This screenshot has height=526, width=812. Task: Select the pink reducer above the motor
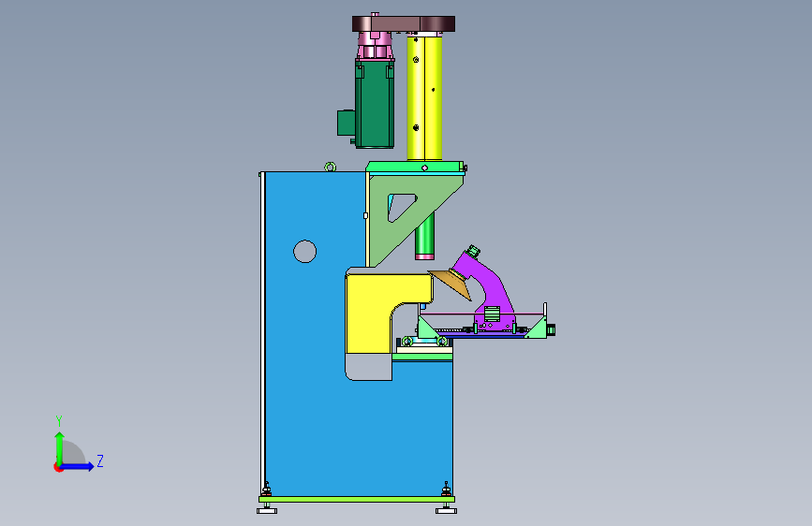tap(375, 46)
